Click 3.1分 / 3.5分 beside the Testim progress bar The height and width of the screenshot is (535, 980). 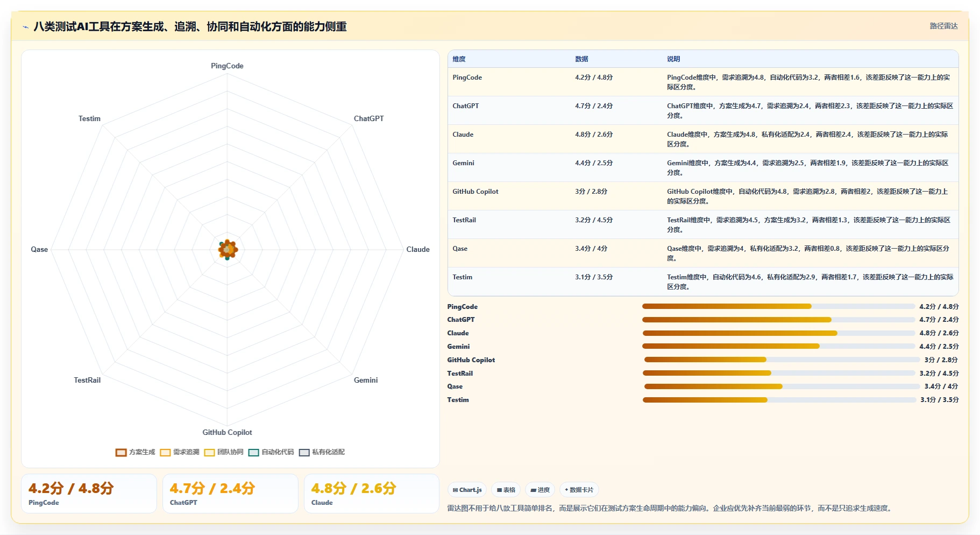click(939, 400)
